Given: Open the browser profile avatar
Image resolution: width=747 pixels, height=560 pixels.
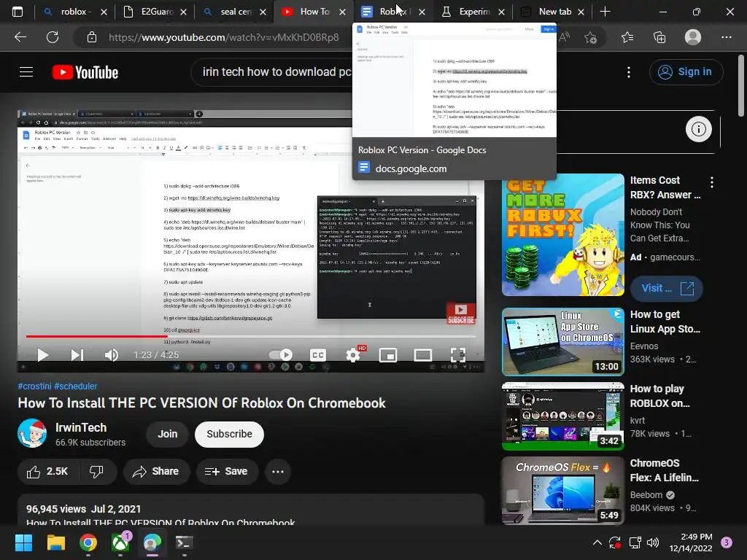Looking at the screenshot, I should pos(693,37).
